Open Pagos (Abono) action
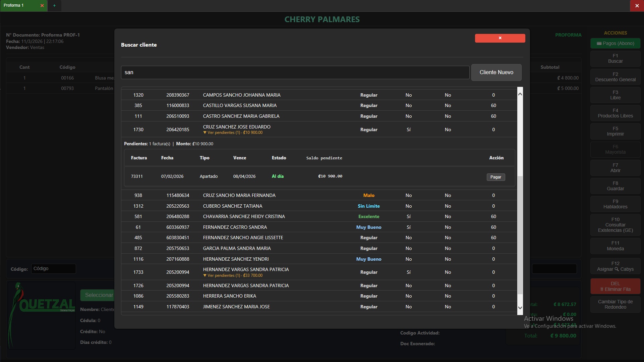 point(615,43)
